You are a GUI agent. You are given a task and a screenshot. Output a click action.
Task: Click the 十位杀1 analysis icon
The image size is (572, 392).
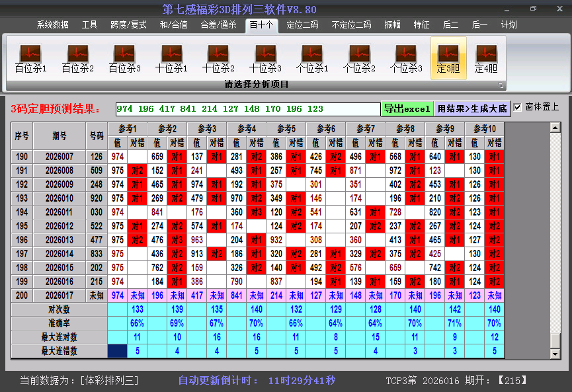click(171, 58)
